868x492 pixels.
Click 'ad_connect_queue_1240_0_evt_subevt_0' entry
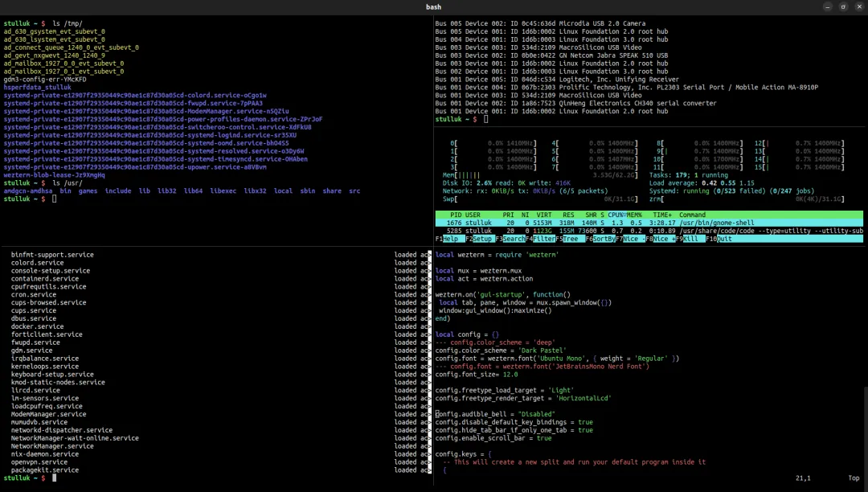71,47
